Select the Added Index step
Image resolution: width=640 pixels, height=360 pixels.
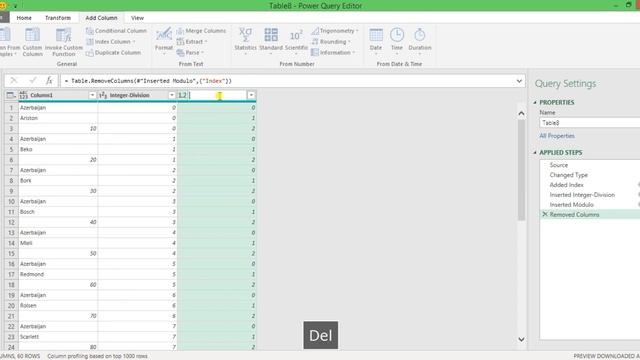point(567,185)
